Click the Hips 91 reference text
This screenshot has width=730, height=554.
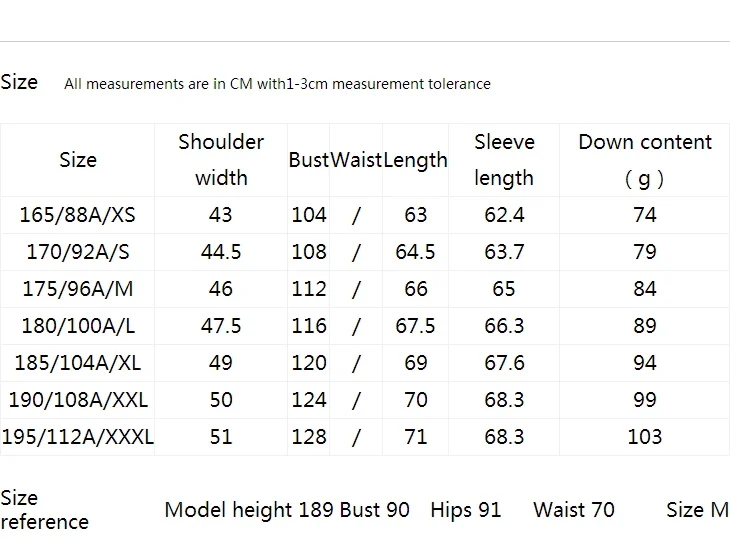click(466, 510)
